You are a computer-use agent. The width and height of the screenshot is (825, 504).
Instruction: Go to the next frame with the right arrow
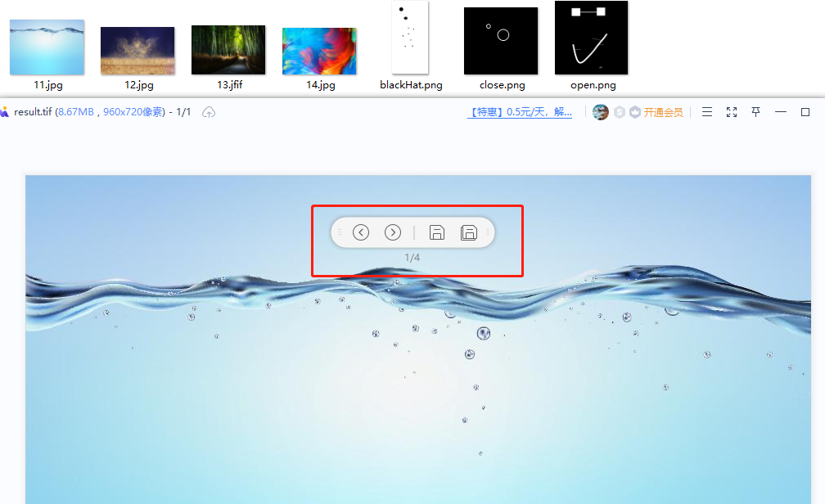pyautogui.click(x=393, y=232)
